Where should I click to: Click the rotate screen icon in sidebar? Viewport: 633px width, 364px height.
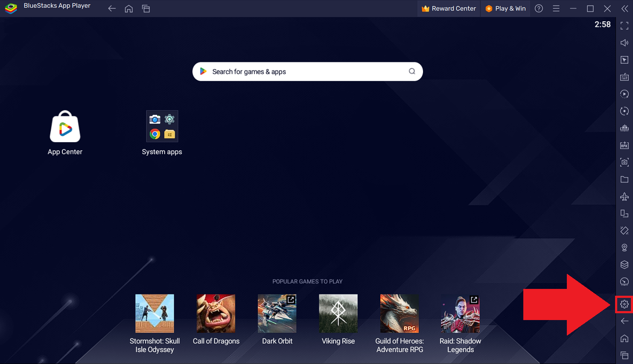[624, 213]
